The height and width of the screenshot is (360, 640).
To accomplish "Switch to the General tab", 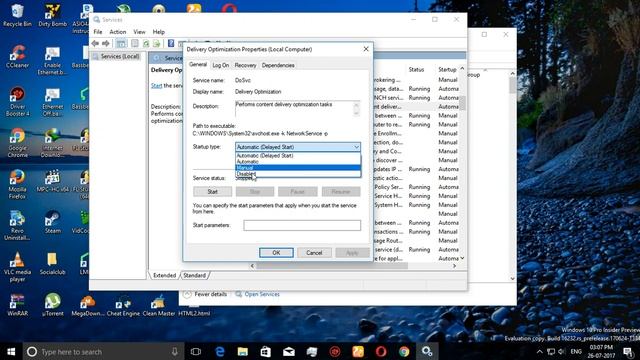I will tap(198, 64).
